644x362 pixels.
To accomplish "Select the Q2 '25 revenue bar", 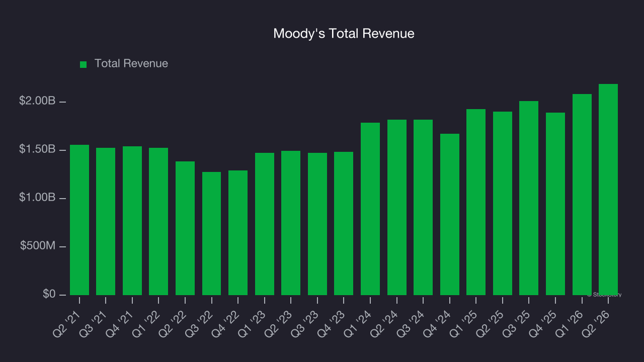I will coord(503,203).
